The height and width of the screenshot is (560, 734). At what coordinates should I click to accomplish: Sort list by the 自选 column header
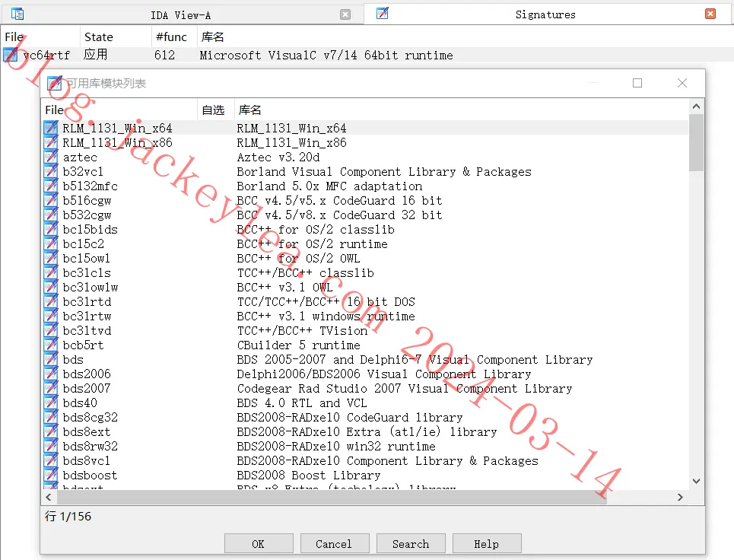point(214,110)
